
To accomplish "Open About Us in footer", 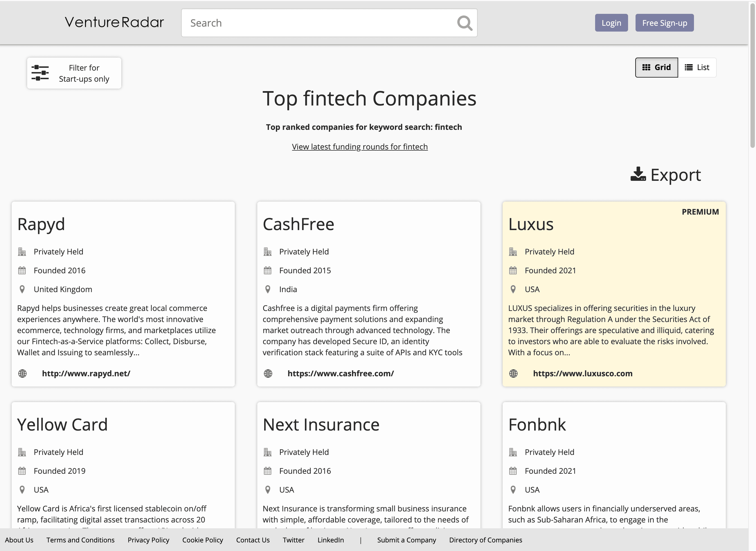I will pos(19,540).
